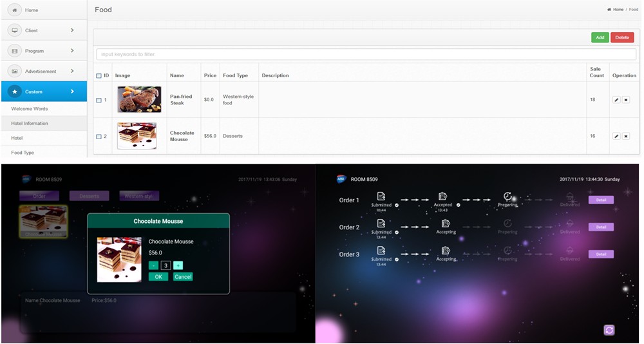The image size is (644, 344).
Task: Collapse the Custom sidebar menu
Action: pyautogui.click(x=72, y=91)
